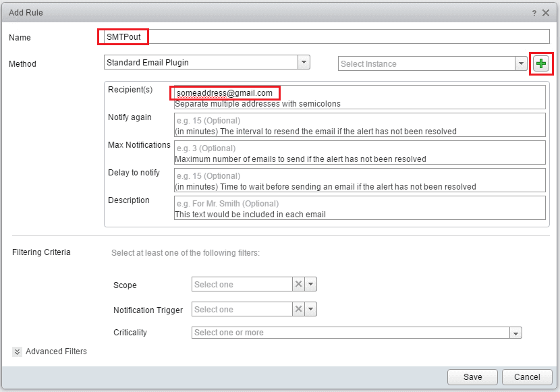Open the Notification Trigger dropdown arrow
The image size is (560, 392).
pyautogui.click(x=311, y=309)
